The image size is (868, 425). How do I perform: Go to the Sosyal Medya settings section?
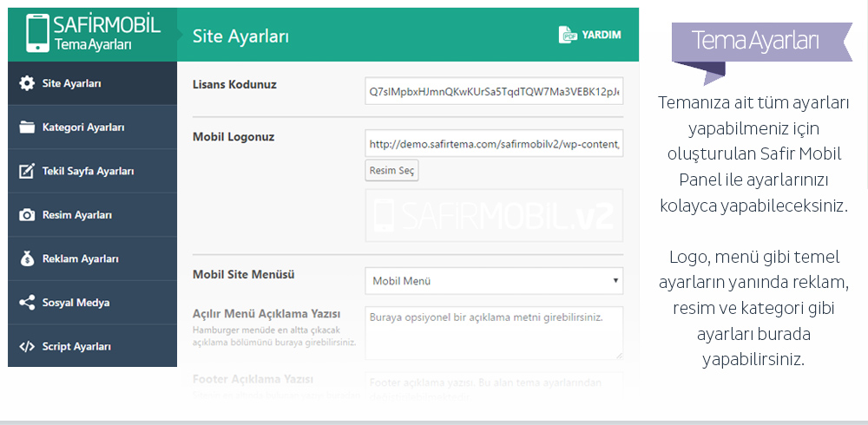[x=93, y=303]
